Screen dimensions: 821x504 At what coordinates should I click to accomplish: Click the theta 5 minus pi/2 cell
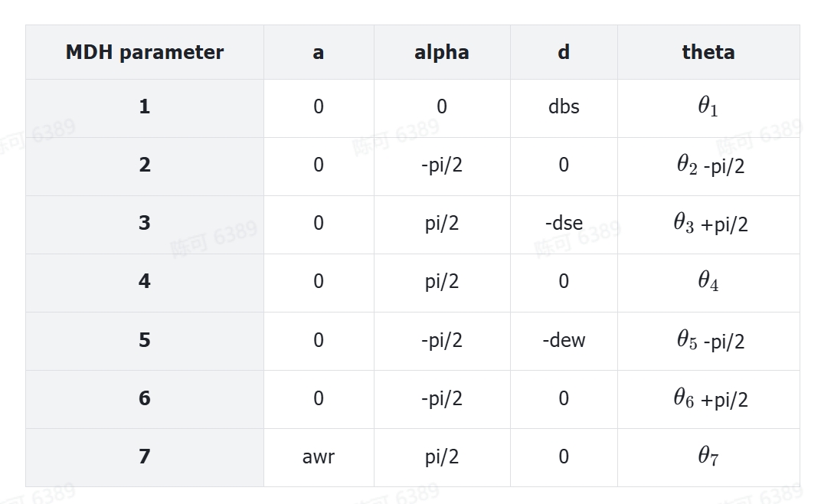(x=710, y=341)
